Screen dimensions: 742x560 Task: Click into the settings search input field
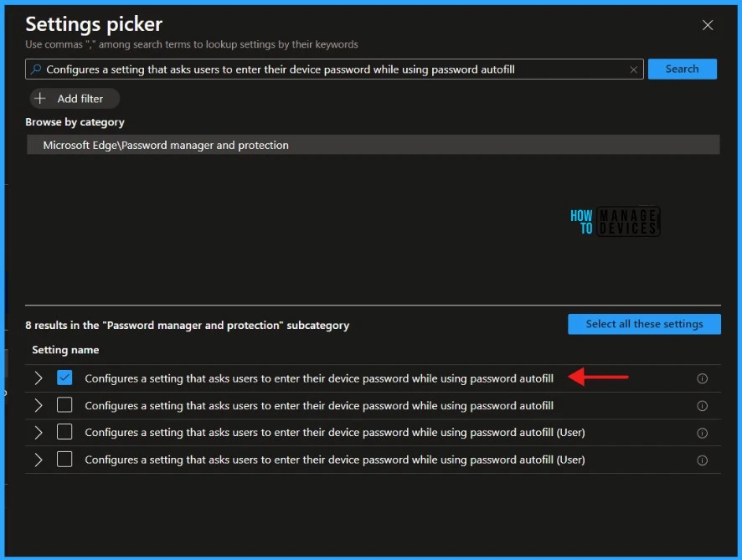(334, 69)
